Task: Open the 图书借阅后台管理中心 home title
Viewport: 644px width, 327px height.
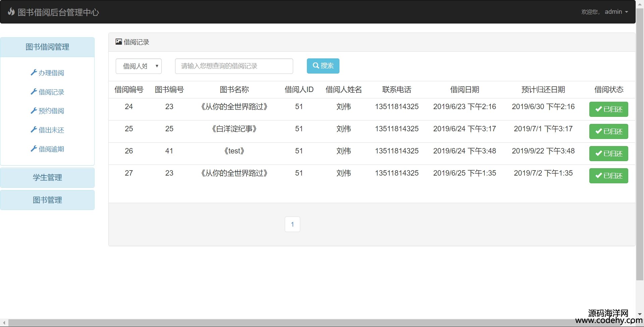Action: [58, 12]
